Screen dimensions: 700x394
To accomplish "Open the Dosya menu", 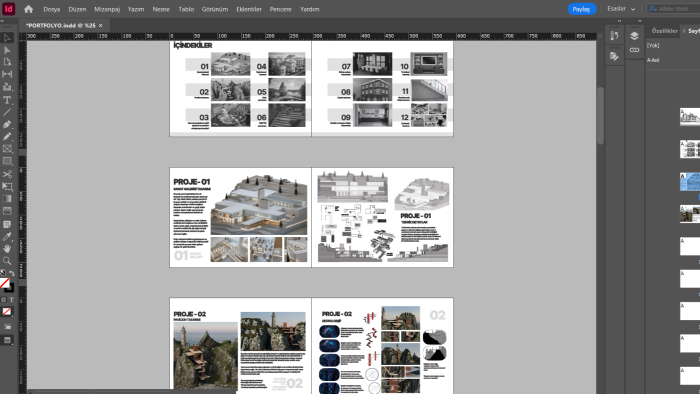I will (52, 9).
